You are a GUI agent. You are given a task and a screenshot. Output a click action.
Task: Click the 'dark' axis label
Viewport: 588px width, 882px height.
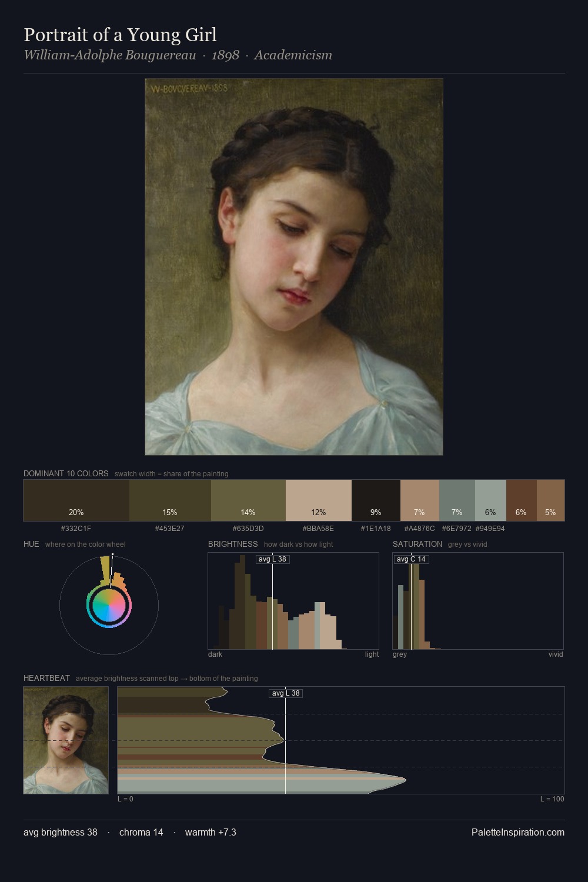[x=215, y=654]
